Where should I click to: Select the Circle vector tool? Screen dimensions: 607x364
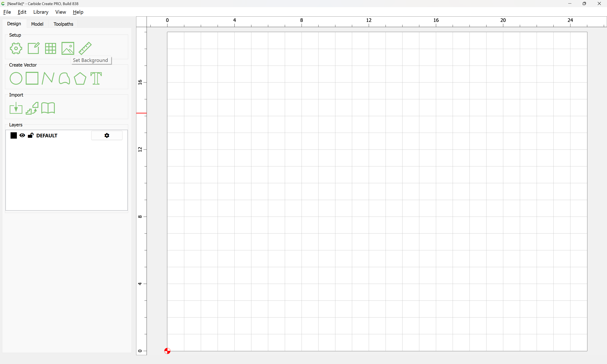coord(16,79)
